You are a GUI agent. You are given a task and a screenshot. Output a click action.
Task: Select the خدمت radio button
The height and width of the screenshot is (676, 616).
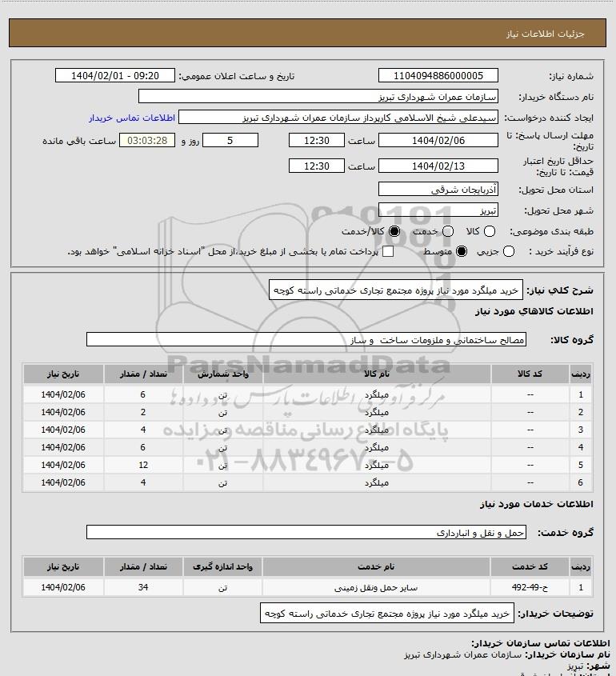[448, 231]
